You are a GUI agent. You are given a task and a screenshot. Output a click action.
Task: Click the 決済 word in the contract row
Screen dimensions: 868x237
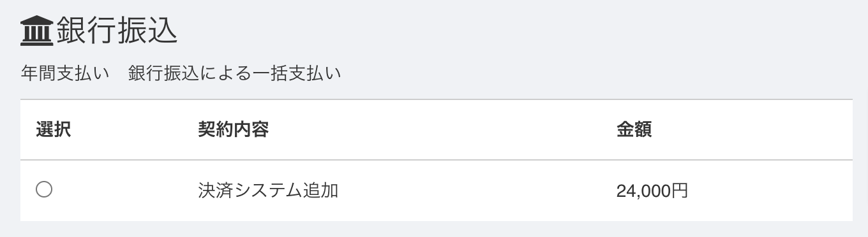click(216, 190)
